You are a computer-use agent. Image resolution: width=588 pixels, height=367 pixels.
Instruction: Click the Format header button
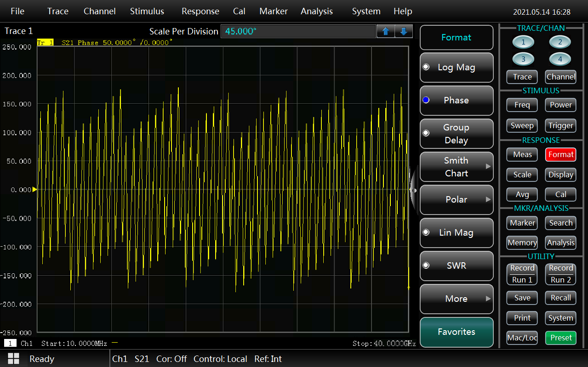[457, 38]
